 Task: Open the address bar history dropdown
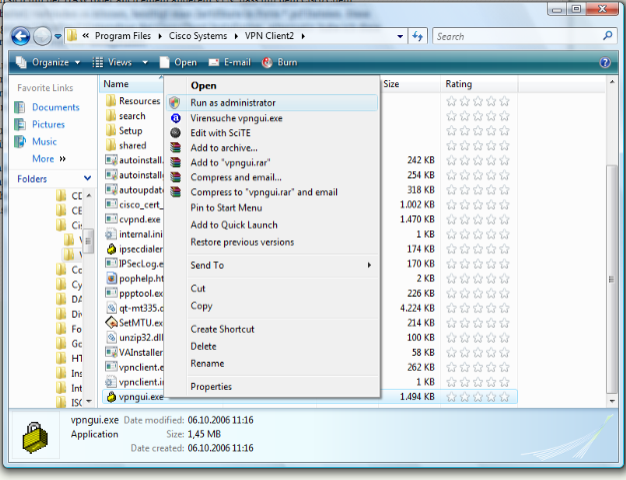click(400, 36)
